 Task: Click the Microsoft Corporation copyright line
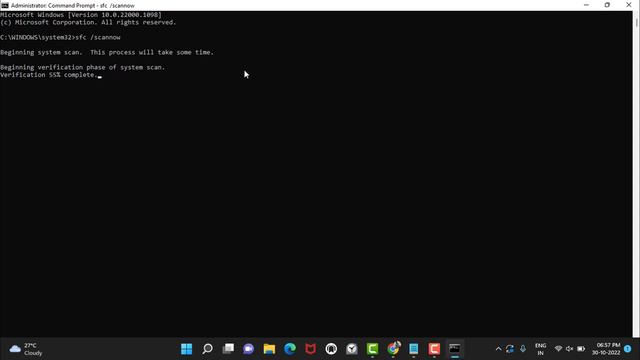coord(88,22)
